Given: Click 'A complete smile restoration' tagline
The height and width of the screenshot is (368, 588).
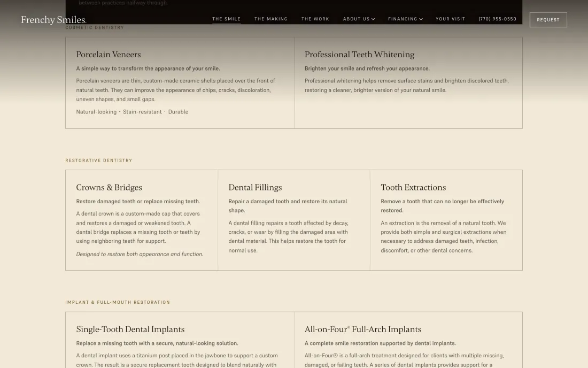Looking at the screenshot, I should coord(380,343).
